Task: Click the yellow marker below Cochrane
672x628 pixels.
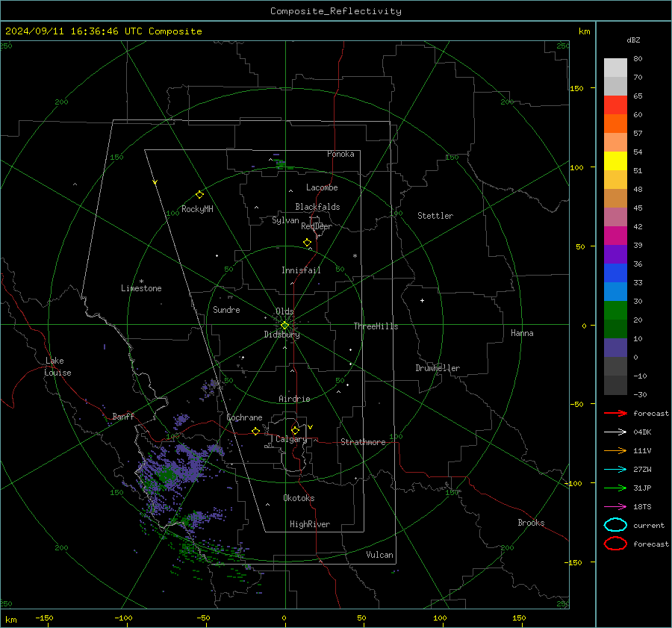Action: pyautogui.click(x=255, y=432)
